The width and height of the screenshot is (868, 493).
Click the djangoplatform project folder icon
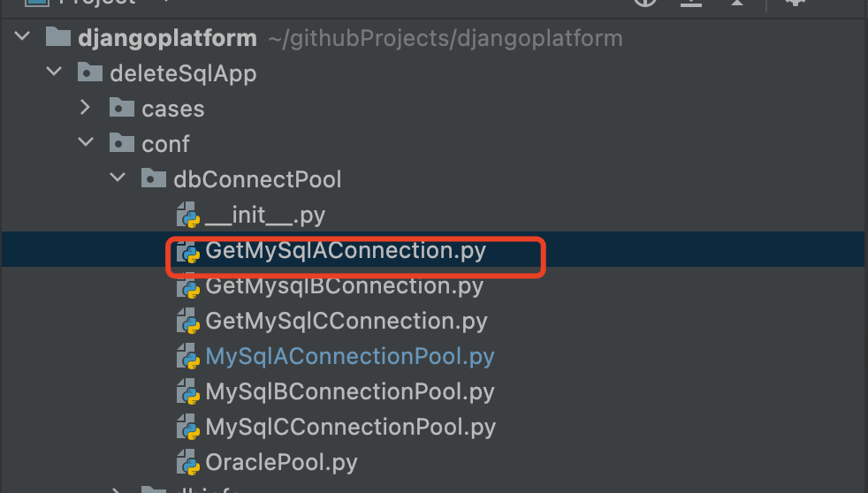click(58, 37)
